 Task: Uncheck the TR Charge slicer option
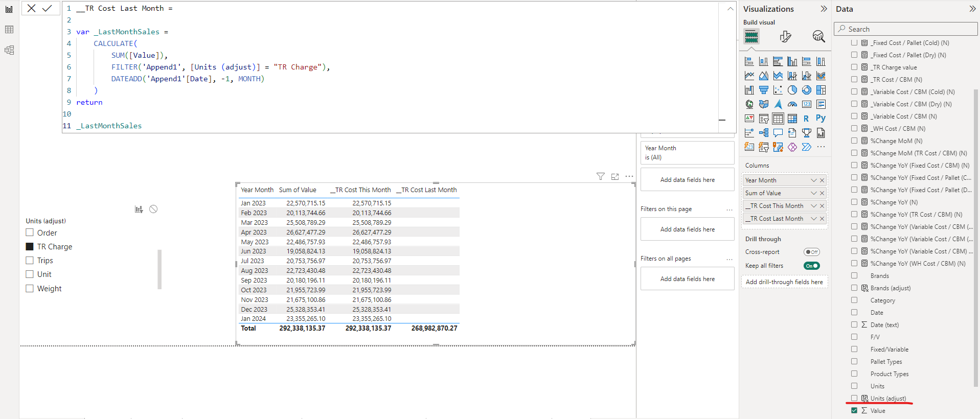click(x=30, y=246)
